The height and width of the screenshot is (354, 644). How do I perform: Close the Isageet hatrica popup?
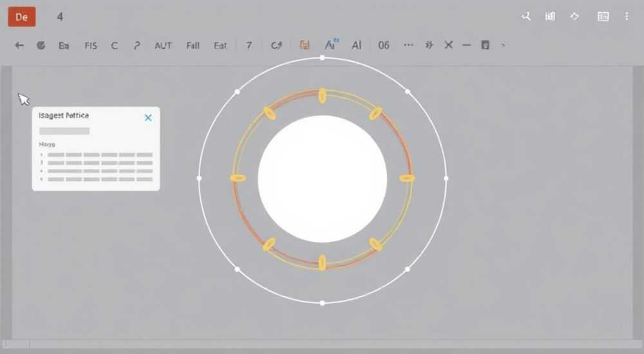coord(148,118)
